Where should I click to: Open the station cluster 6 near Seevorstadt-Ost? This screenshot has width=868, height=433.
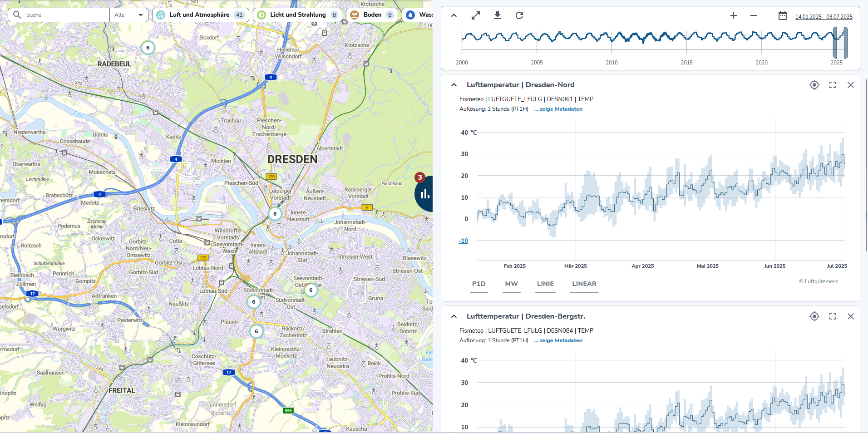point(311,290)
